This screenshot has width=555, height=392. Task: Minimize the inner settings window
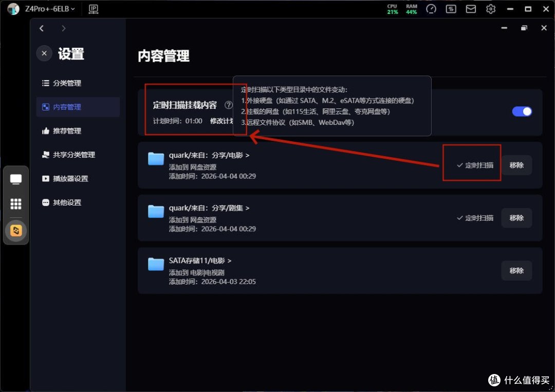tap(504, 28)
